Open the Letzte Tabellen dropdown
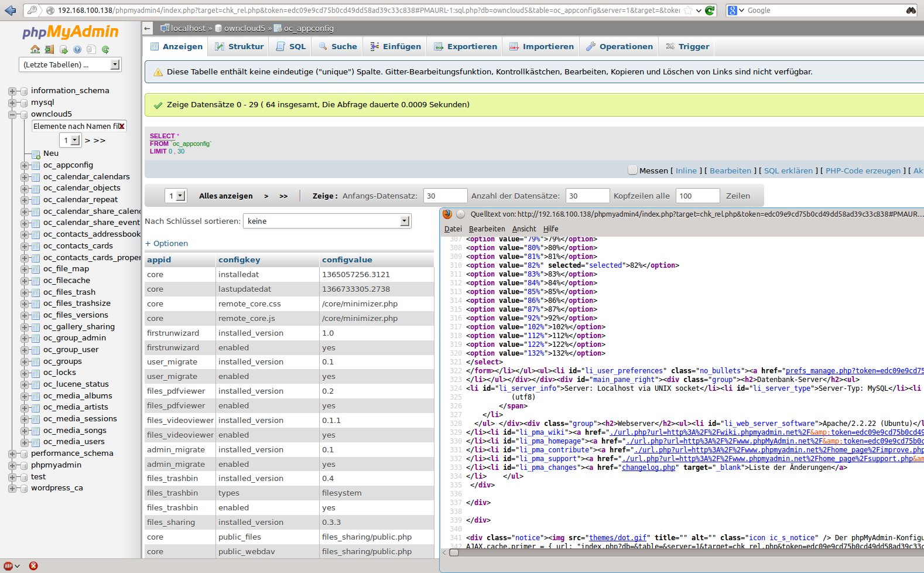The height and width of the screenshot is (573, 924). (x=71, y=64)
